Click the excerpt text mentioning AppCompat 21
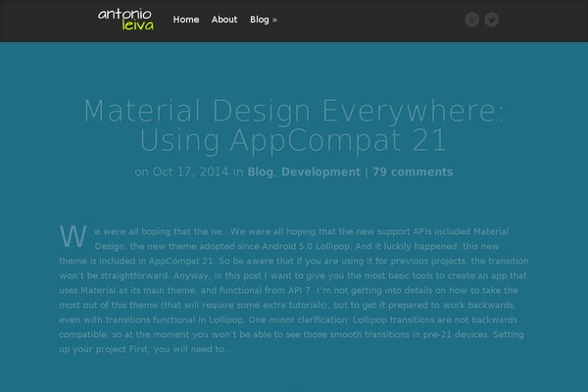Image resolution: width=588 pixels, height=392 pixels. coord(294,261)
